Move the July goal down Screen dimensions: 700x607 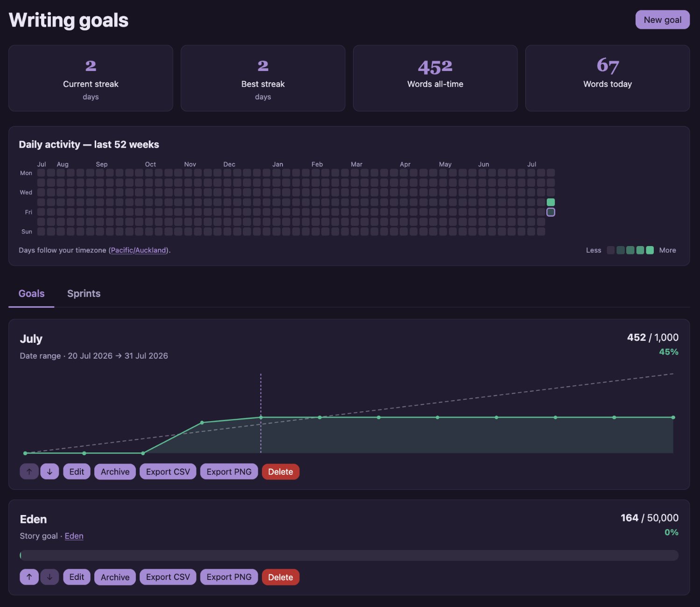[49, 472]
